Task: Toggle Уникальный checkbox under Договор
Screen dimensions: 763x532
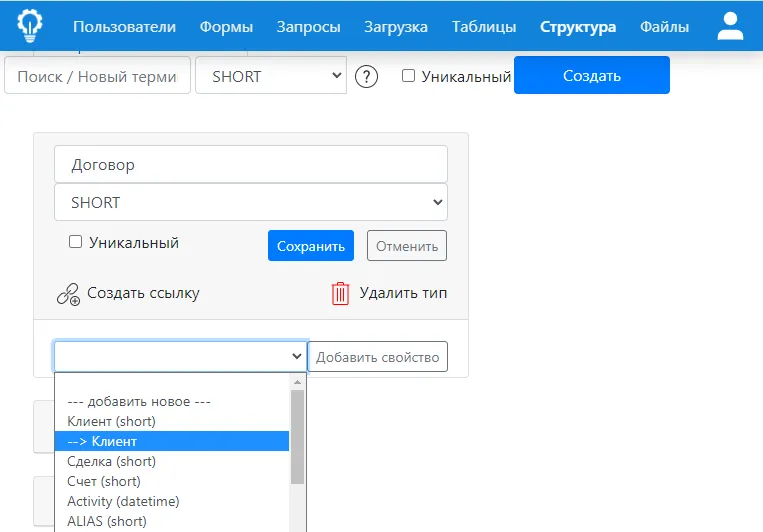Action: (x=75, y=241)
